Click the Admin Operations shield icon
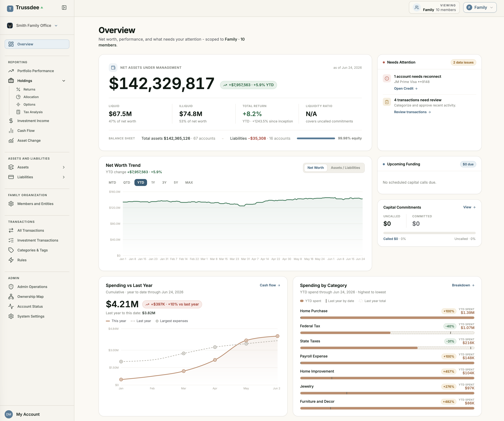504x421 pixels. pos(11,287)
